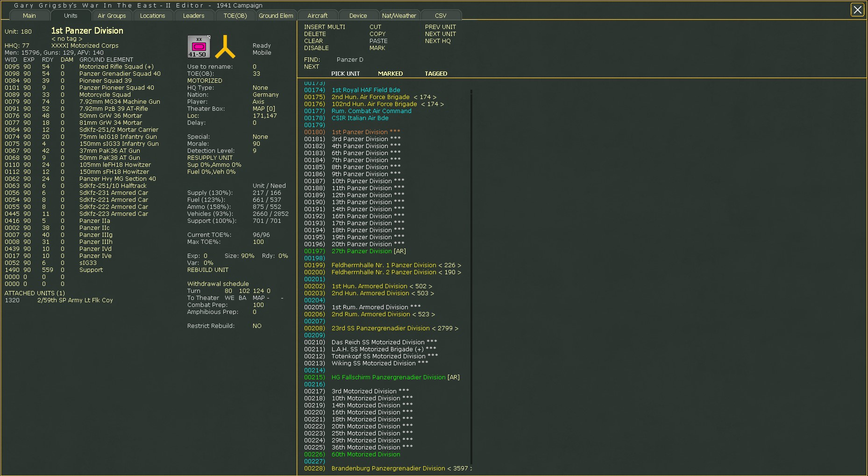The height and width of the screenshot is (476, 868).
Task: Click the MARK command
Action: tap(377, 48)
